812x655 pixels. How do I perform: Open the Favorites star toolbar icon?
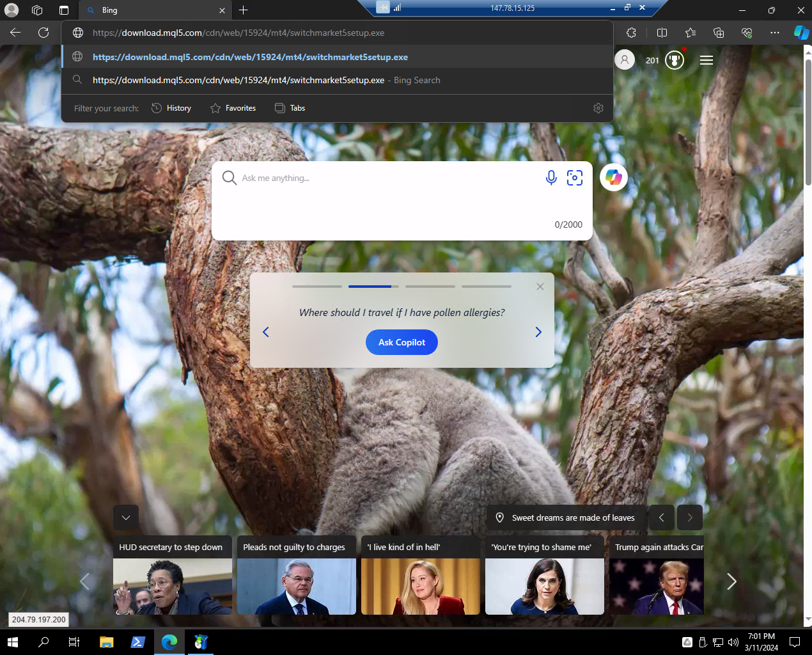pyautogui.click(x=691, y=33)
